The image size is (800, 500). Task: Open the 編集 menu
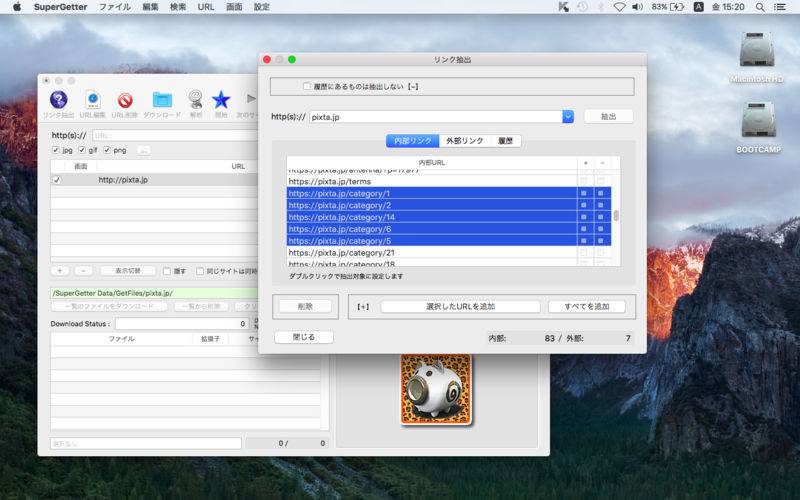[x=150, y=7]
